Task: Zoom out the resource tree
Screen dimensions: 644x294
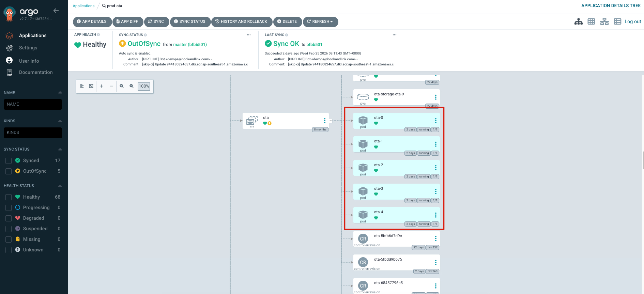Action: click(132, 86)
